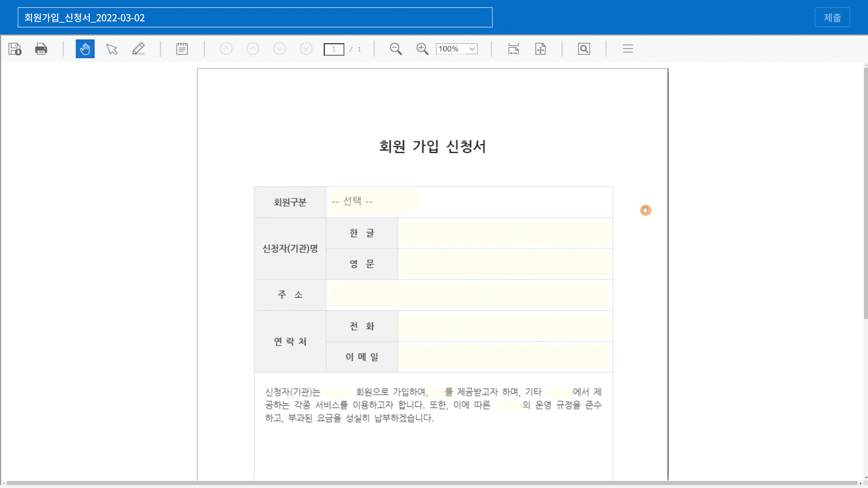The image size is (868, 488).
Task: Open the hamburger menu icon
Action: coord(628,49)
